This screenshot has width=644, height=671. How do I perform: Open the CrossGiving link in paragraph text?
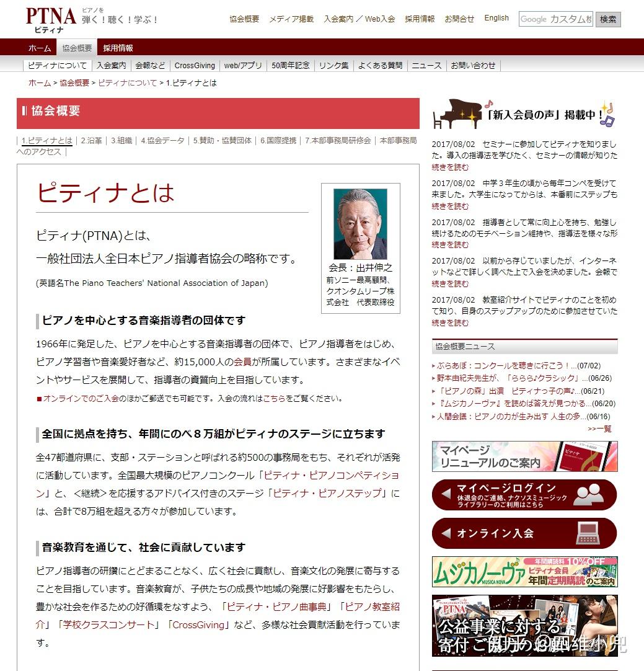(x=198, y=624)
